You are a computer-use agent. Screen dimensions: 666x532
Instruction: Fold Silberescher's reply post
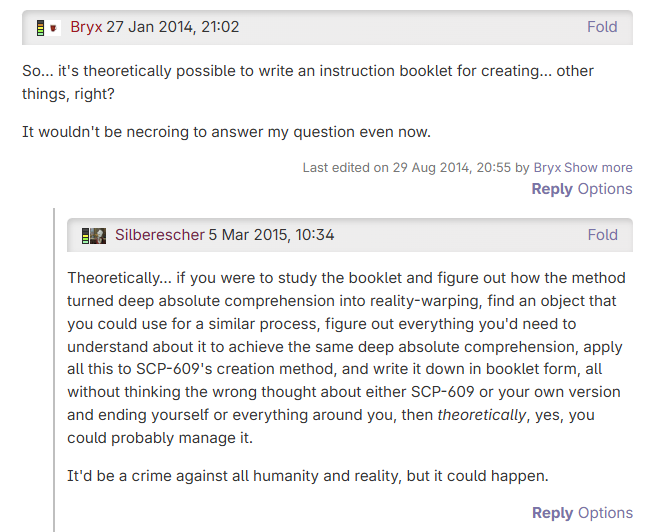point(602,235)
